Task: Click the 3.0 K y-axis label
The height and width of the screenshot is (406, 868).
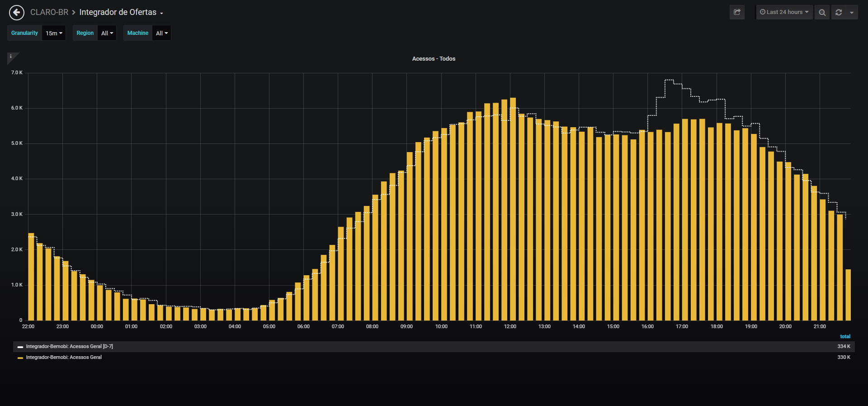Action: point(17,215)
